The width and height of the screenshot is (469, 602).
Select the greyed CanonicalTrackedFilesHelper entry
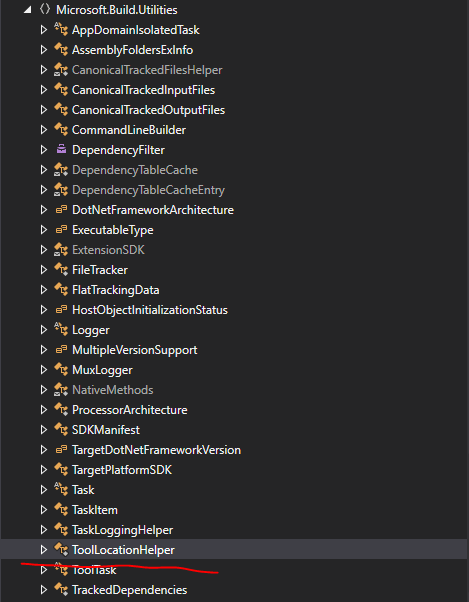tap(147, 70)
